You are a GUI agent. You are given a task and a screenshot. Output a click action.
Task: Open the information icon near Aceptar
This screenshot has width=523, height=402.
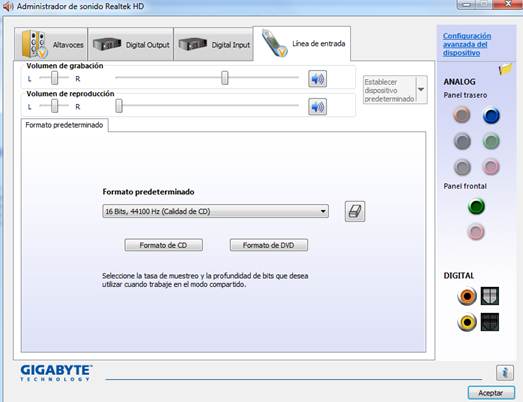click(x=504, y=372)
